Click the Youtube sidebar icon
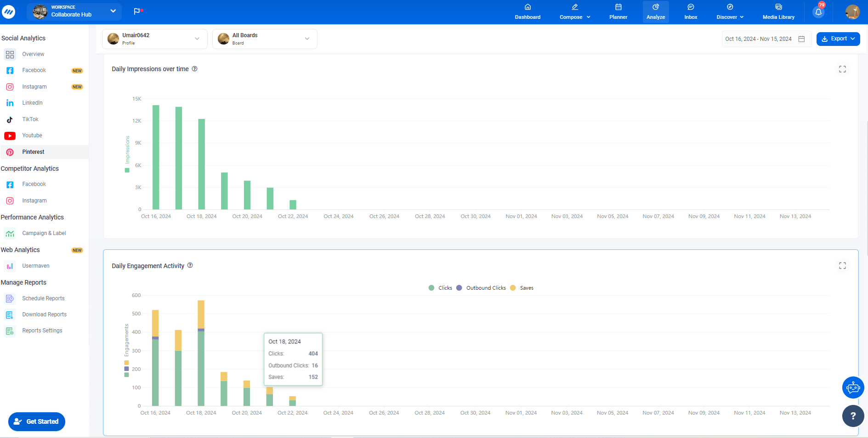The image size is (868, 438). pyautogui.click(x=10, y=136)
